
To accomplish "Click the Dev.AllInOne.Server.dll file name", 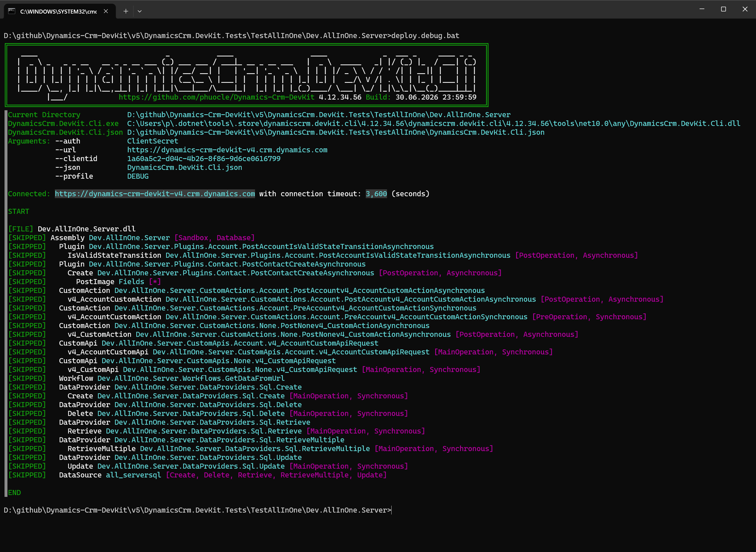I will click(x=87, y=229).
